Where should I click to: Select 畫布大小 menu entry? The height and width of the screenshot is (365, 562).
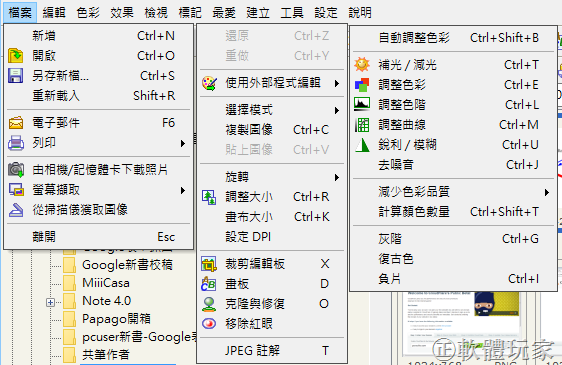(x=272, y=217)
